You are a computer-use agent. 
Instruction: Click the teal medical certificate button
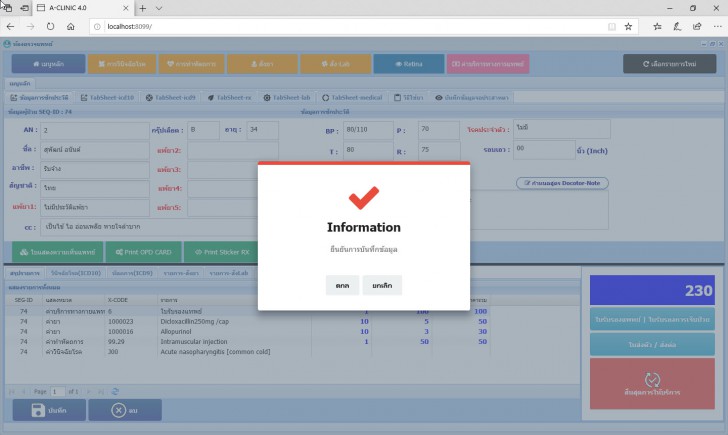(652, 319)
